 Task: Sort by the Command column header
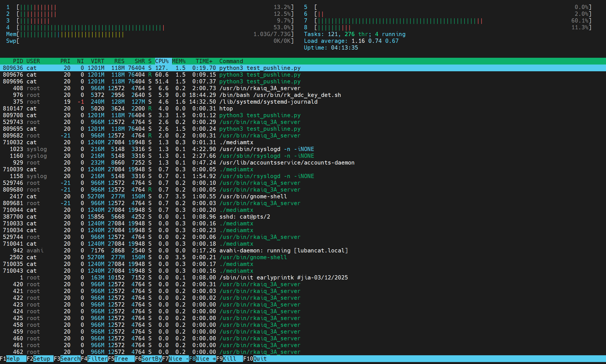[231, 61]
